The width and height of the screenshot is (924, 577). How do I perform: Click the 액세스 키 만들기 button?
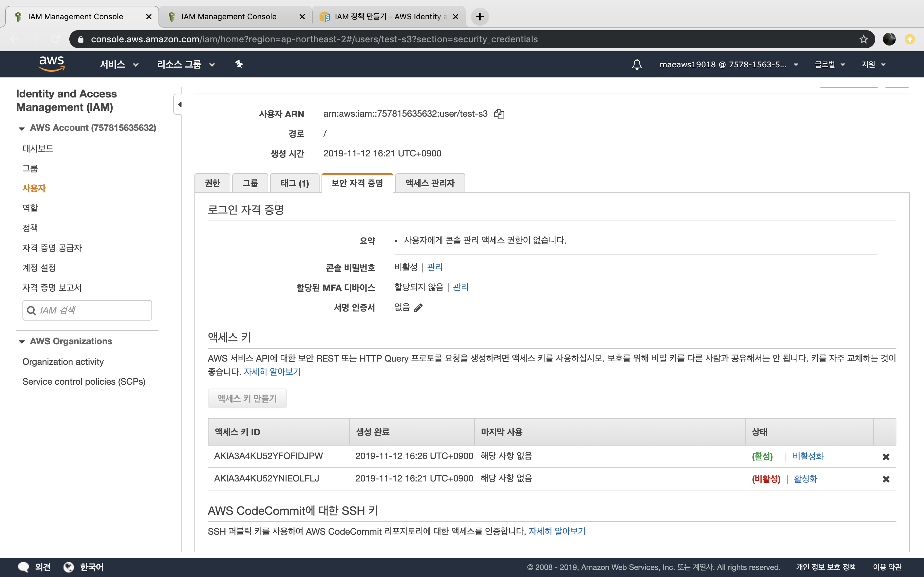coord(247,398)
